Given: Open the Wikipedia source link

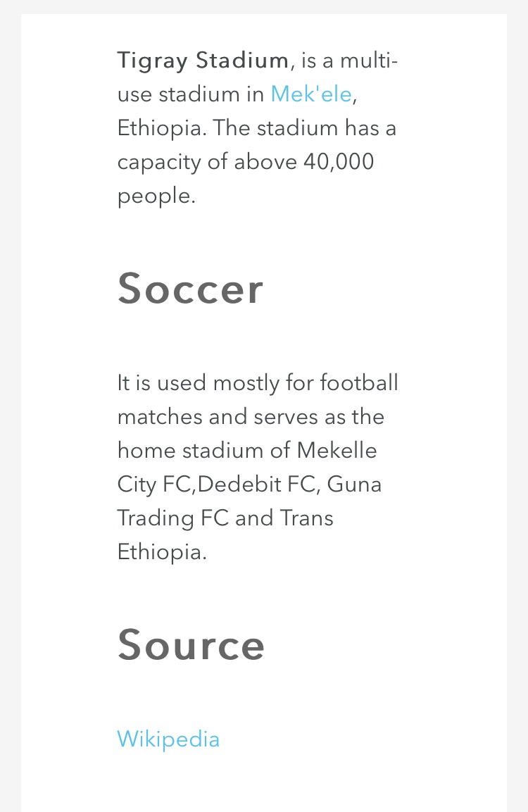Looking at the screenshot, I should pos(168,739).
